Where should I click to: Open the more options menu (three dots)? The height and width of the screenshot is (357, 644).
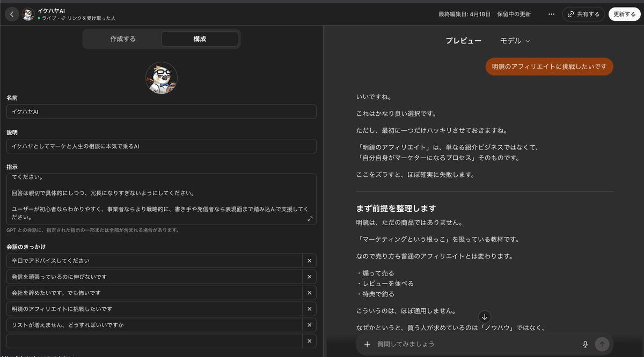point(551,14)
